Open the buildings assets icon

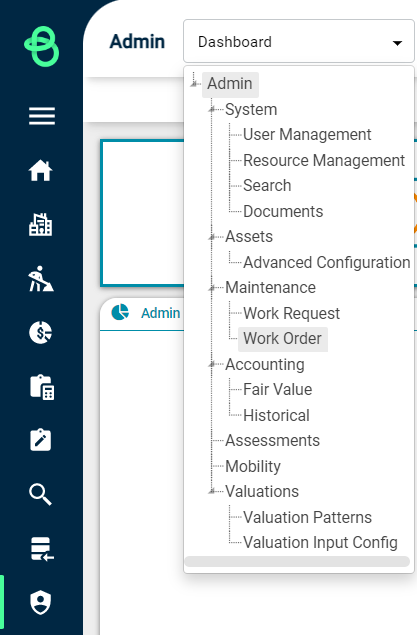pyautogui.click(x=40, y=224)
